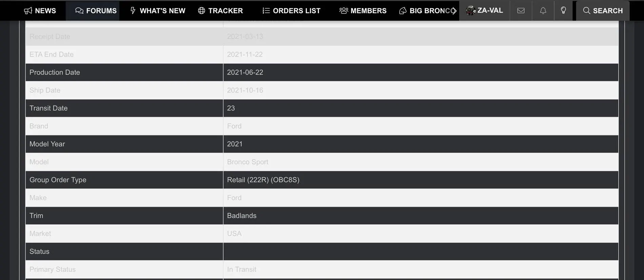Open the inbox envelope icon
The height and width of the screenshot is (280, 644).
(521, 11)
